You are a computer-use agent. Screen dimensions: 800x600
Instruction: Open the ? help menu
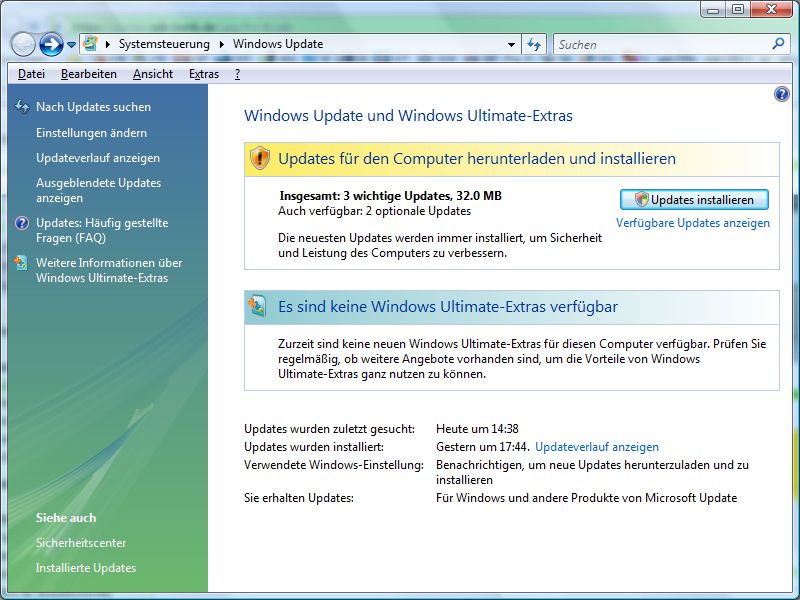pos(237,74)
